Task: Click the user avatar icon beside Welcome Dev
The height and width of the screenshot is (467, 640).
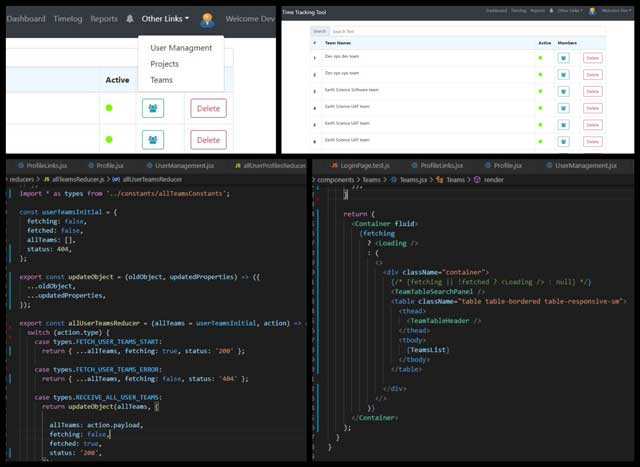Action: click(x=207, y=19)
